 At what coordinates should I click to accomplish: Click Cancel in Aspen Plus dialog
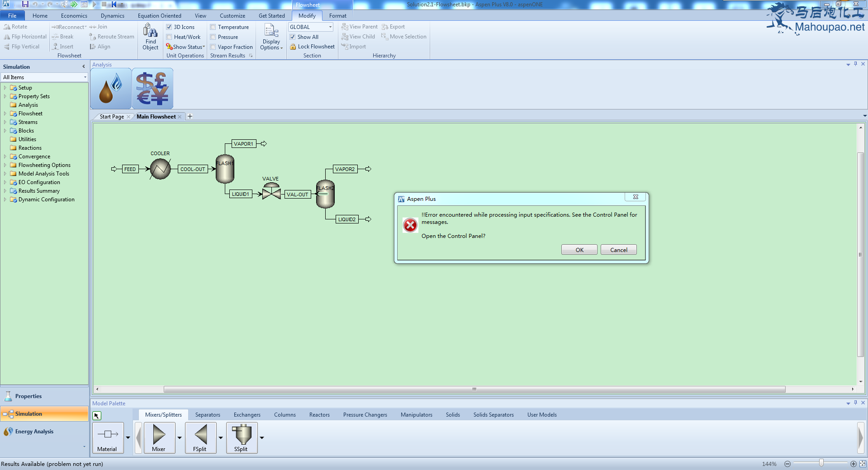(x=619, y=250)
